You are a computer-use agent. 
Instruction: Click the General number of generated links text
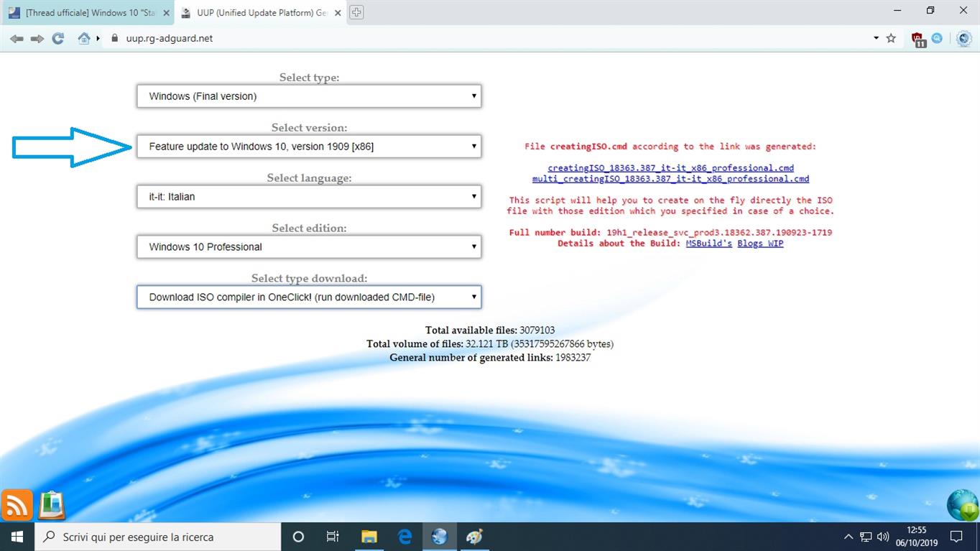coord(490,358)
